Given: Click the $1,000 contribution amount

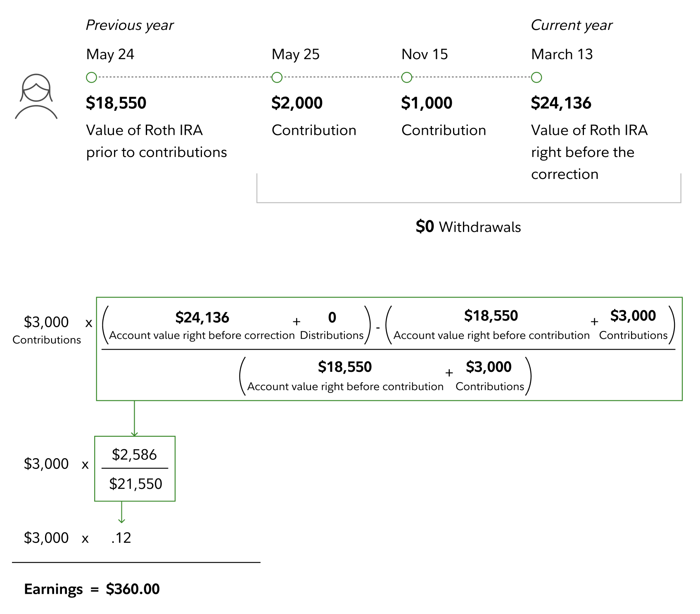Looking at the screenshot, I should 427,103.
